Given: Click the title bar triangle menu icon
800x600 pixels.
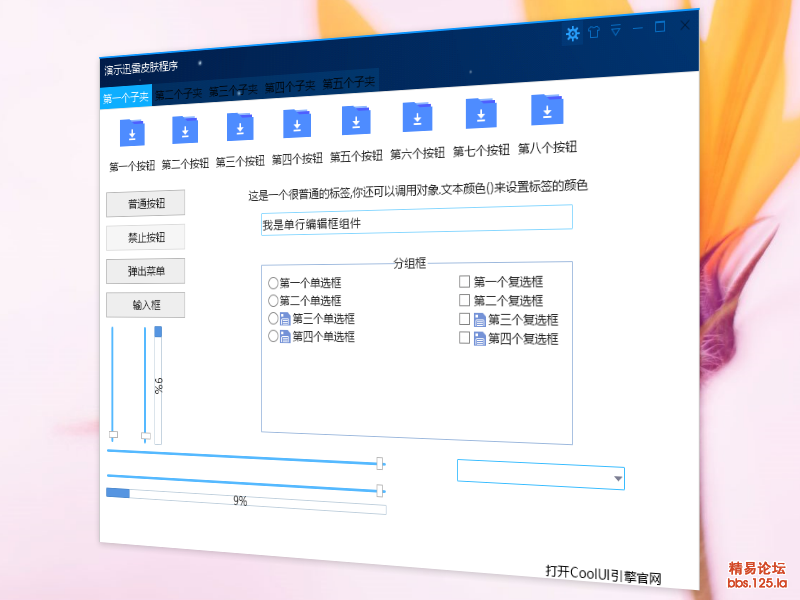Looking at the screenshot, I should 616,30.
